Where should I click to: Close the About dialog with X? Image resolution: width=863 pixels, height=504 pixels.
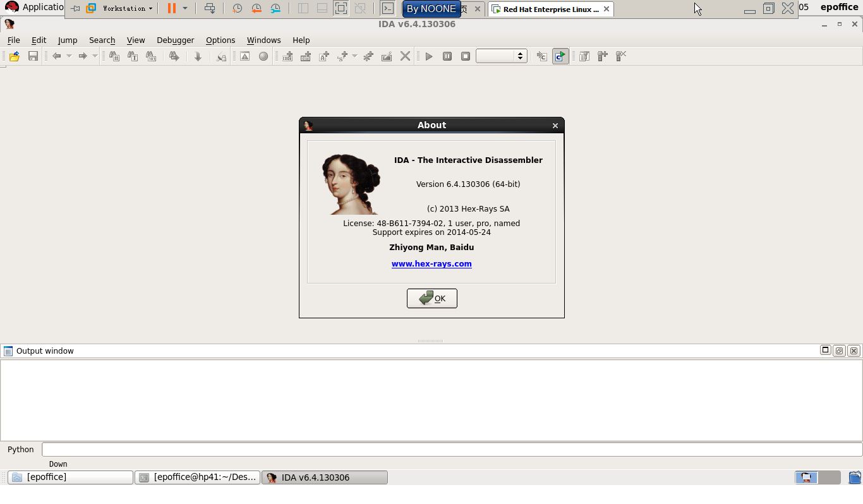555,126
